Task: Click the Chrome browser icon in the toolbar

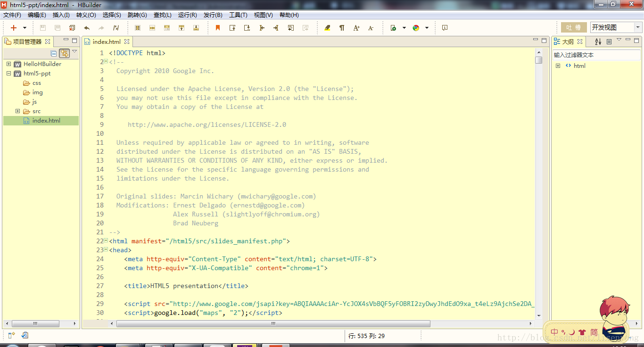Action: coord(416,28)
